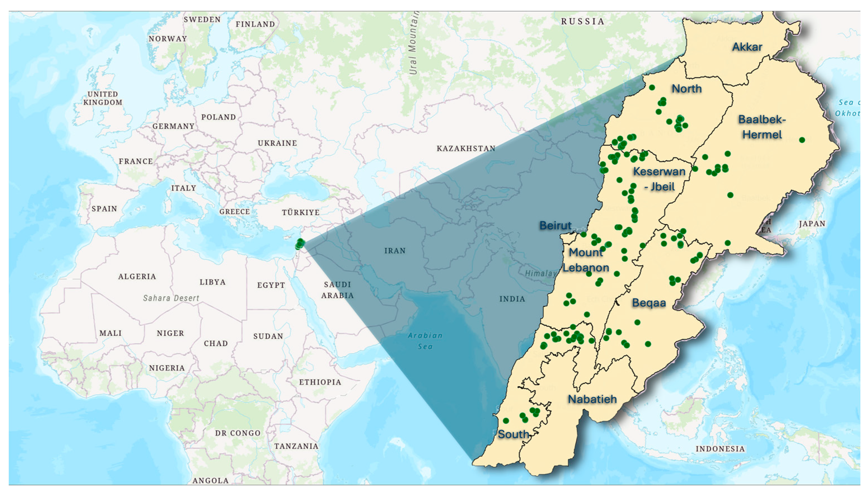This screenshot has width=868, height=497.
Task: Click the KAZAKHSTAN country label
Action: pos(466,149)
